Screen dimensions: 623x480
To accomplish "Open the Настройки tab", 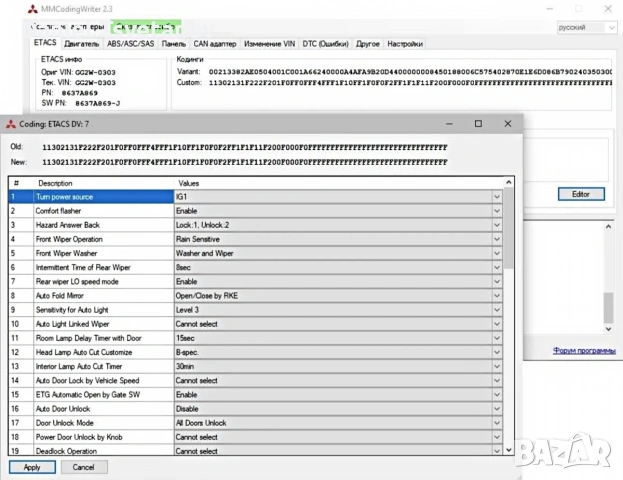I will tap(405, 44).
